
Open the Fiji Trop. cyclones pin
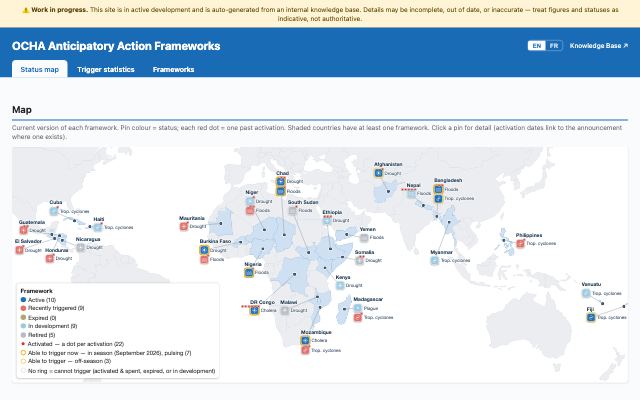pos(591,317)
